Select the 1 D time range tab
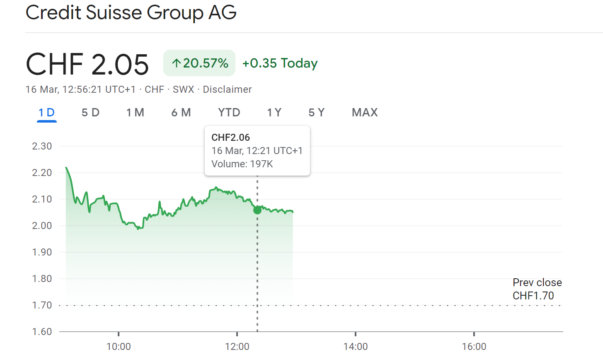Screen dimensions: 603x364 (x=46, y=113)
